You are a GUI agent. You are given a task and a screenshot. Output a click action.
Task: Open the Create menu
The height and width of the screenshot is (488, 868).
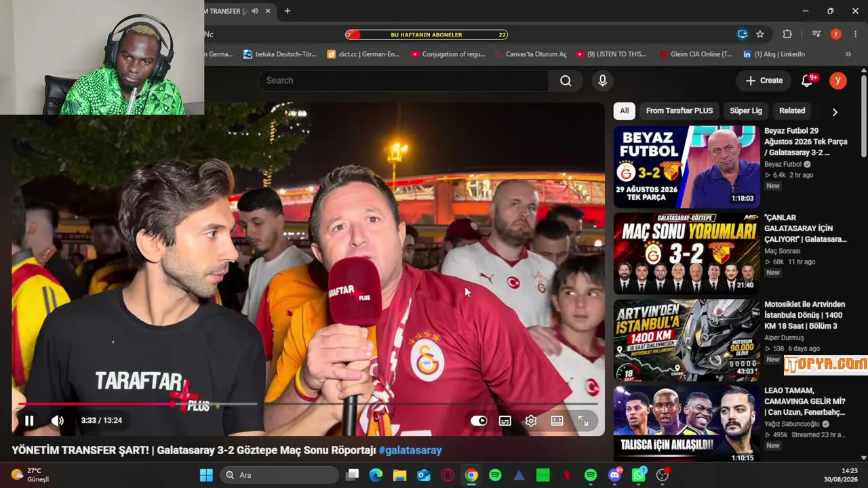pyautogui.click(x=764, y=81)
